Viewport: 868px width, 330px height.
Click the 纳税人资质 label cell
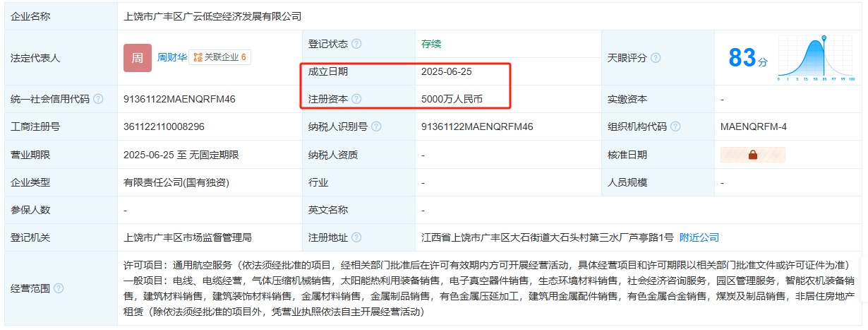click(358, 155)
